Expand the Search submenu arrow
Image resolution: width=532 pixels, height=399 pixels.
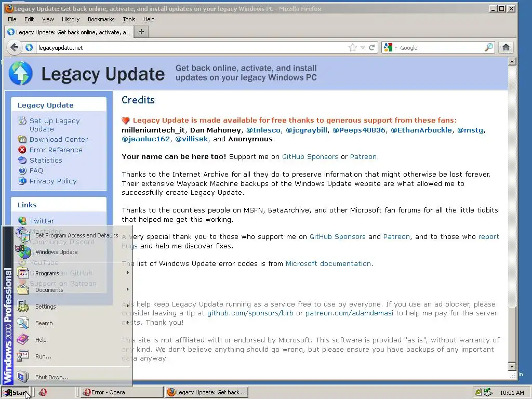(128, 323)
